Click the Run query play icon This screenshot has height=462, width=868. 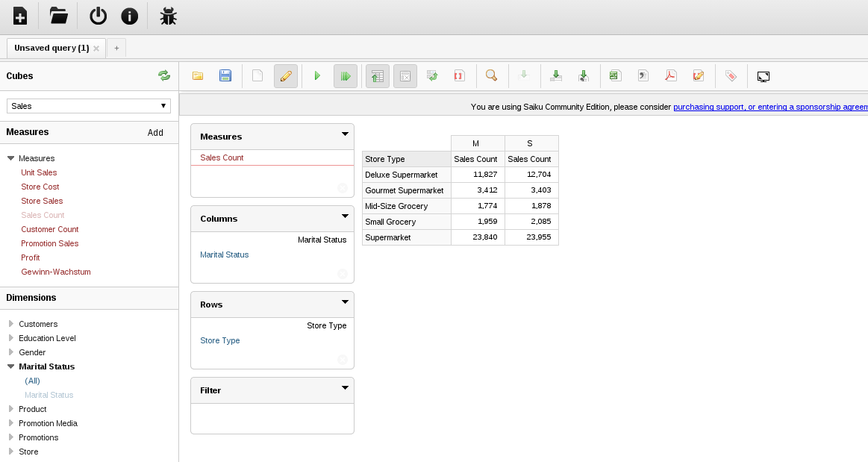pyautogui.click(x=317, y=76)
